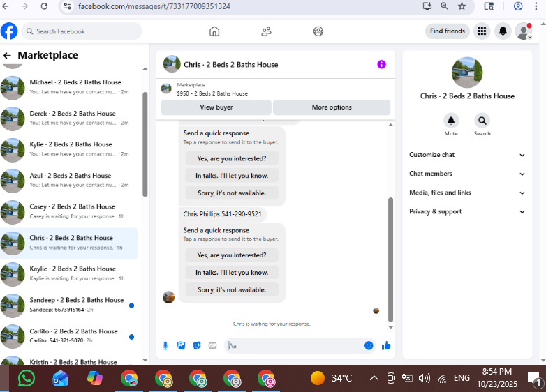This screenshot has width=546, height=392.
Task: Click Chris Phillips phone number message
Action: (x=222, y=214)
